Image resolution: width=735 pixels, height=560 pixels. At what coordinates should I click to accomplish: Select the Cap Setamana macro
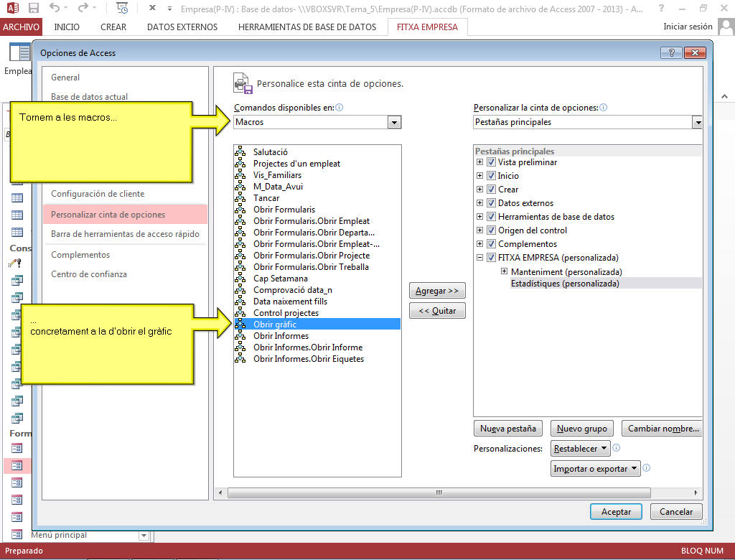[317, 279]
